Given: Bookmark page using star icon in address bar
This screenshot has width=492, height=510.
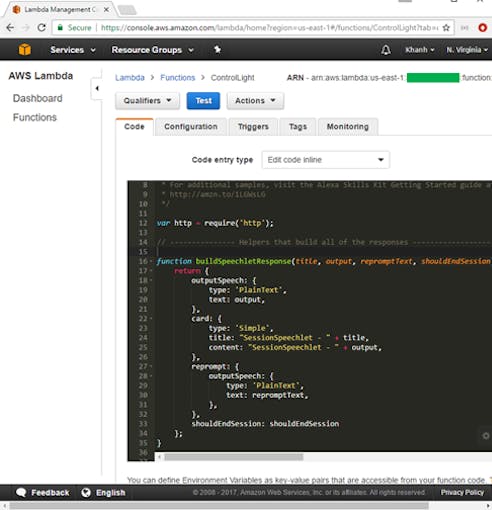Looking at the screenshot, I should pos(446,28).
